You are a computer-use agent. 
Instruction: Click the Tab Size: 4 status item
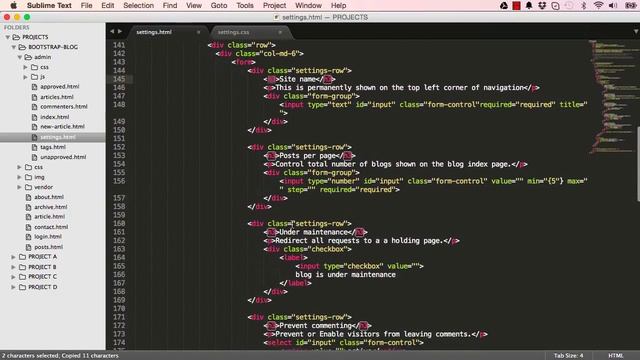(x=568, y=356)
